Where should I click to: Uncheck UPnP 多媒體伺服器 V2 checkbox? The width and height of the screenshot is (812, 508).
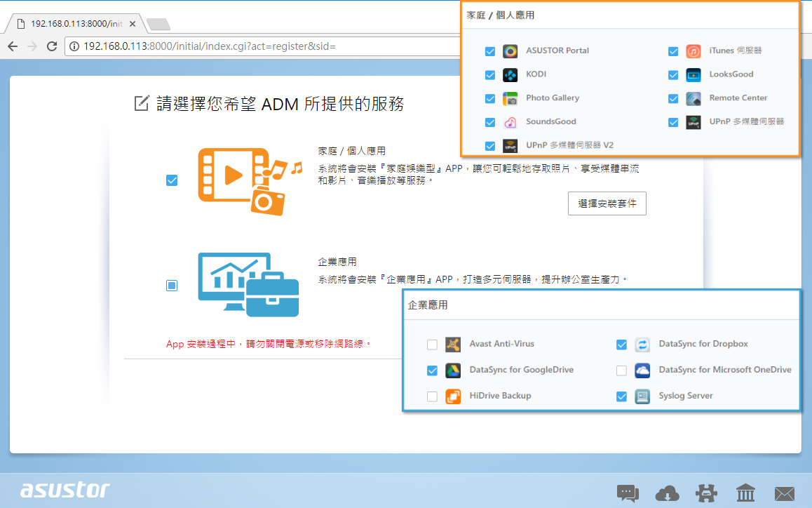pyautogui.click(x=490, y=146)
